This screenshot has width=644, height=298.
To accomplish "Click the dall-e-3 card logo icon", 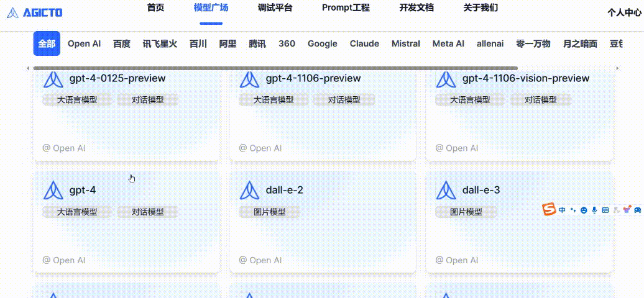I will (x=446, y=191).
